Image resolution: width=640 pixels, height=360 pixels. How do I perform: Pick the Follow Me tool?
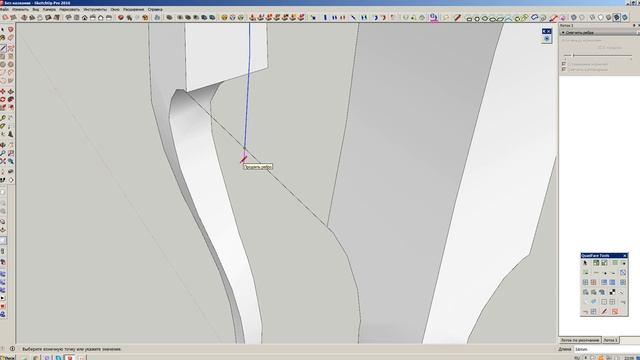11,99
